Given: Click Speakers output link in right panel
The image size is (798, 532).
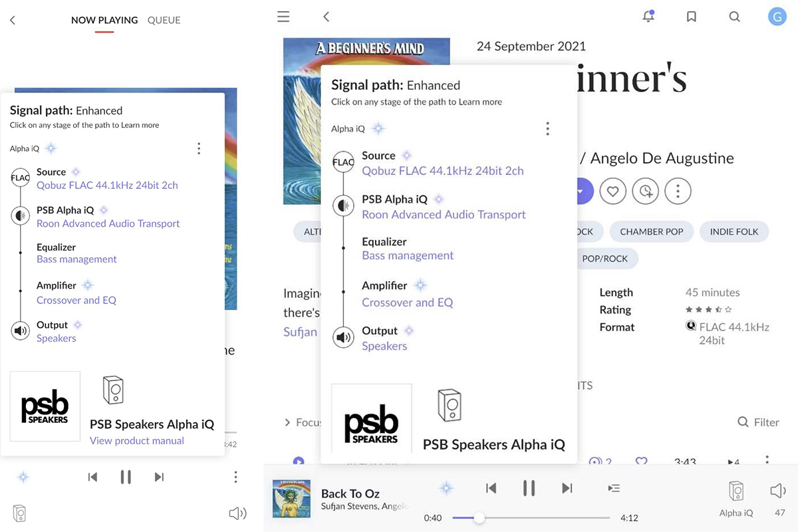Looking at the screenshot, I should pos(384,346).
